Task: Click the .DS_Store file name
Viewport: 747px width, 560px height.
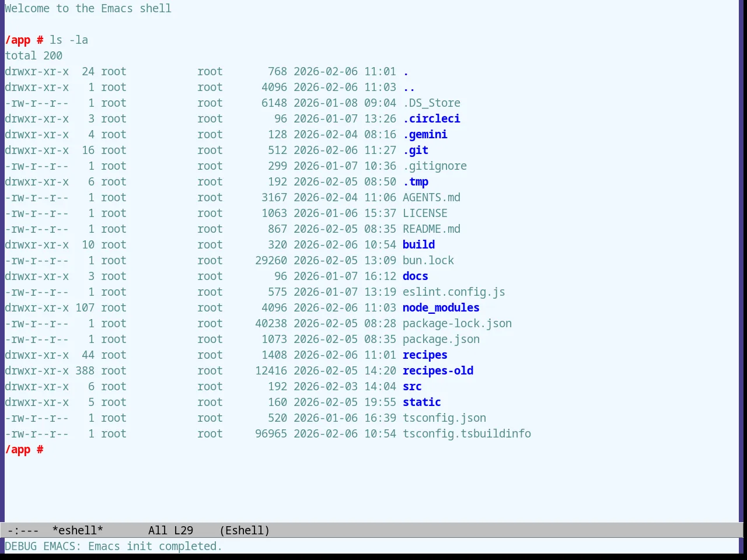Action: [x=431, y=103]
